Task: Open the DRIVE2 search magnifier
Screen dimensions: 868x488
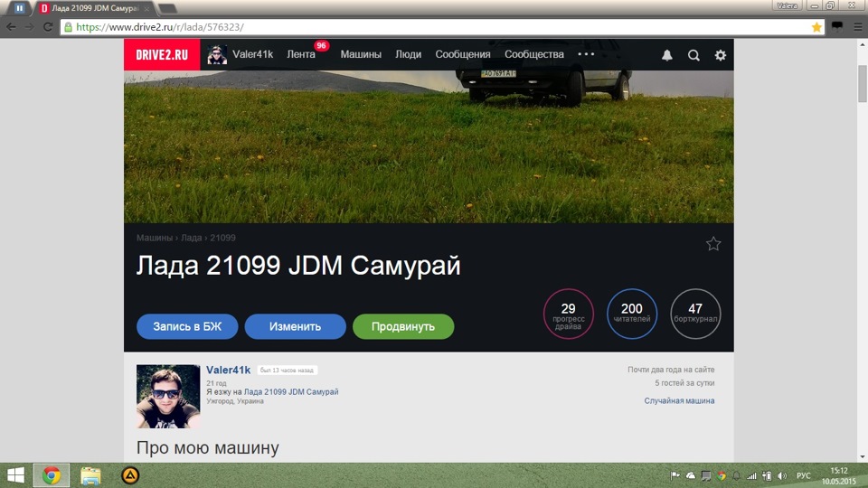Action: point(693,55)
